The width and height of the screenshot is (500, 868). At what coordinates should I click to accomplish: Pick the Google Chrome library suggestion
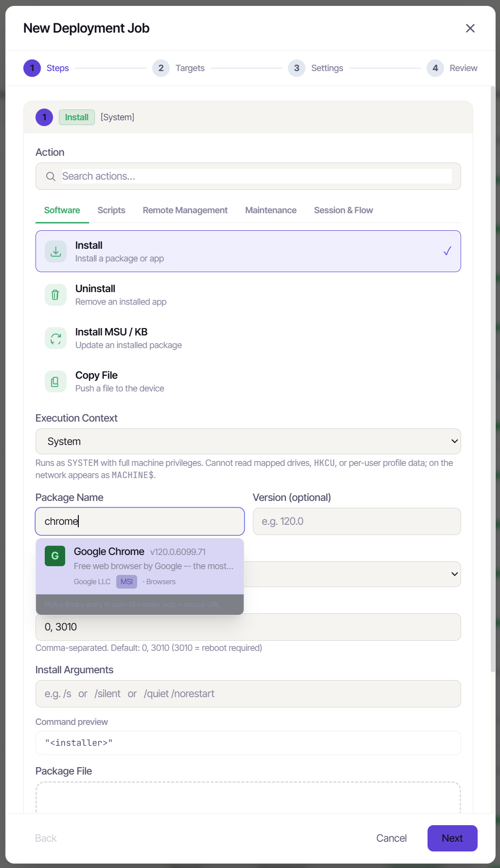tap(140, 566)
